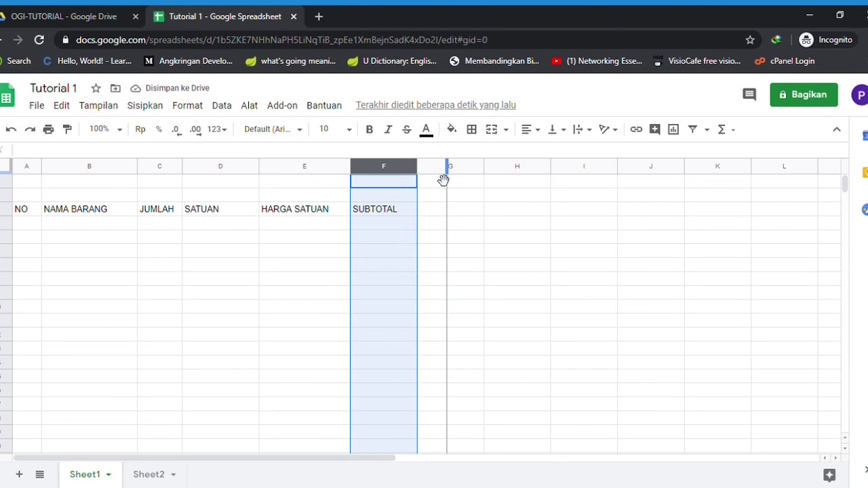Add a new sheet
The width and height of the screenshot is (868, 488).
[x=19, y=474]
